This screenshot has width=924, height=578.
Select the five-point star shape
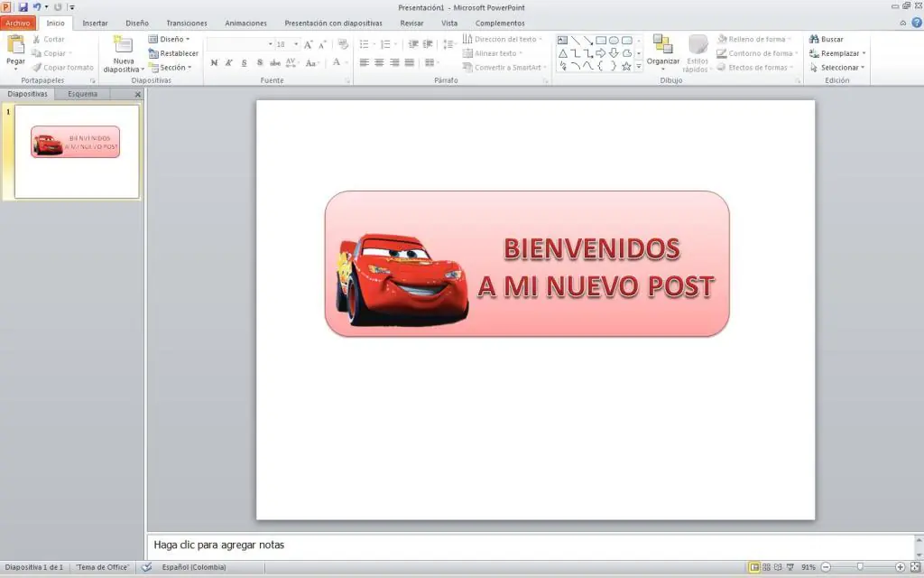click(626, 66)
